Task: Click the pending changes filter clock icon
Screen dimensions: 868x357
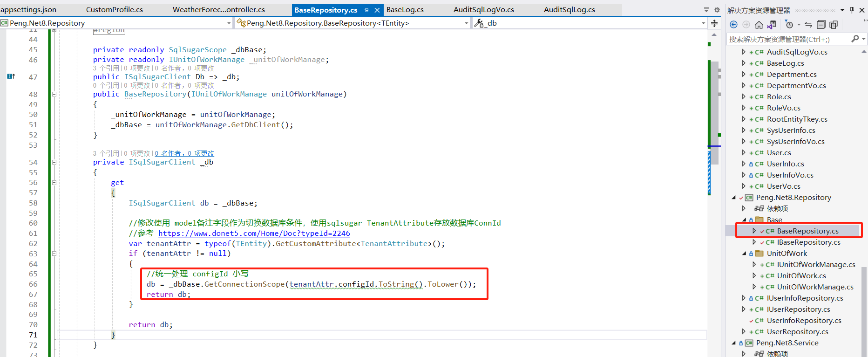Action: pos(789,25)
